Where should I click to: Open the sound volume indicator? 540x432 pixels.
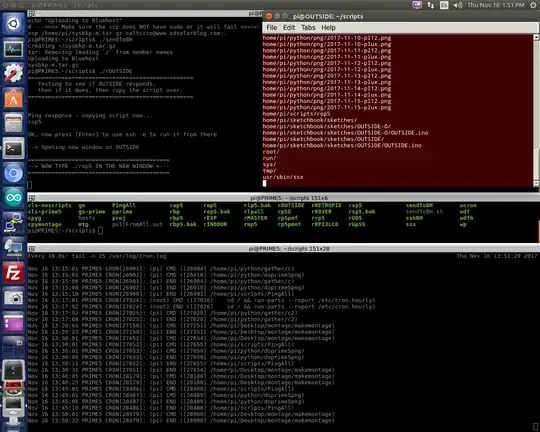[458, 5]
